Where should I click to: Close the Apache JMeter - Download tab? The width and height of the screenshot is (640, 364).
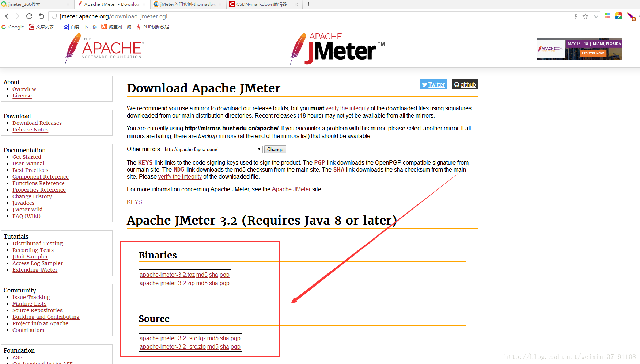tap(144, 4)
